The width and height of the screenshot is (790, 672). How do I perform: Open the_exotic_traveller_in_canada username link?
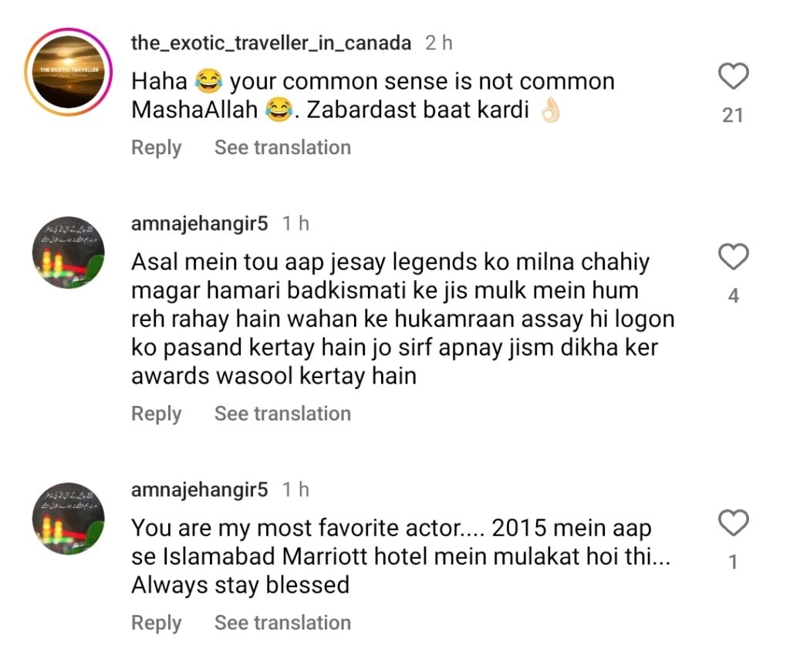point(271,43)
